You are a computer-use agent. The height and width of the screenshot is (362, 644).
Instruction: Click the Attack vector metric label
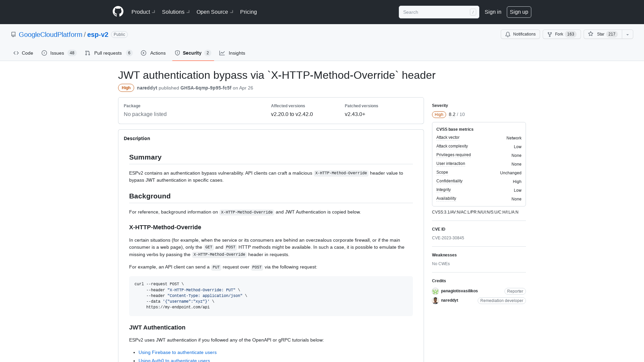click(x=448, y=137)
